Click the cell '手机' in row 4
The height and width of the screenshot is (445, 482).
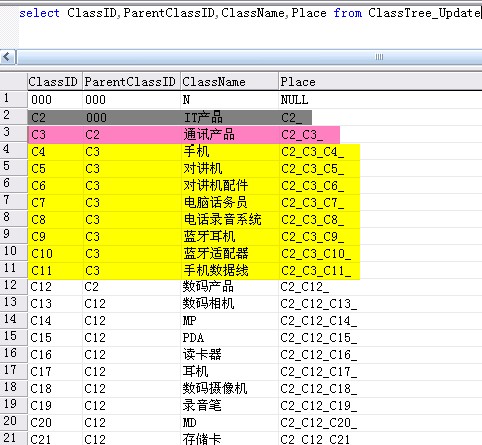(x=196, y=152)
